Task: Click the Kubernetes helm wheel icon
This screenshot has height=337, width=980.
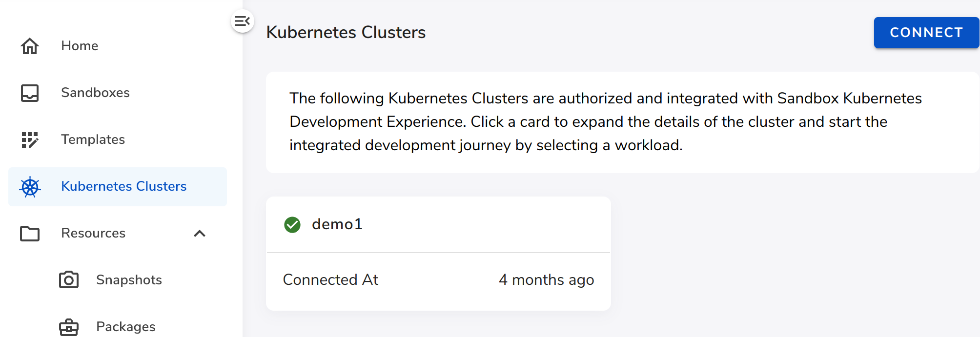Action: [30, 187]
